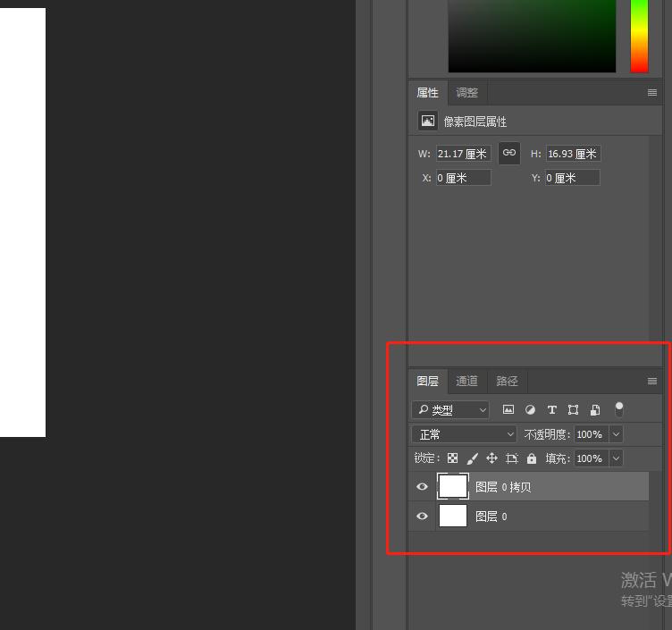The height and width of the screenshot is (630, 672).
Task: Filter layers by type (T) icon
Action: pyautogui.click(x=551, y=410)
